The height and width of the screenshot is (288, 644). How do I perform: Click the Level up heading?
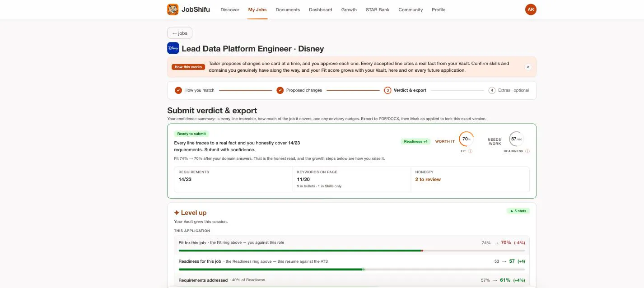pos(190,213)
